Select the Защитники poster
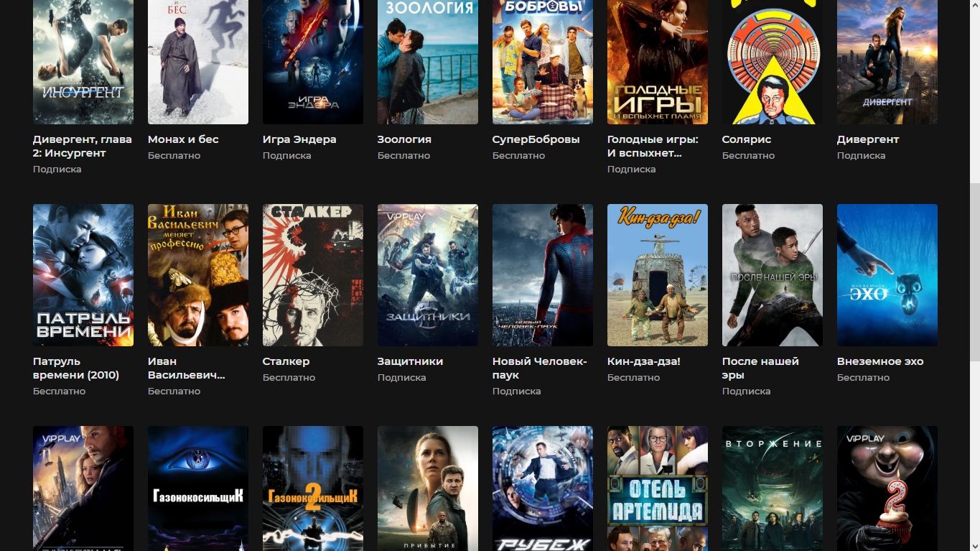 point(428,275)
